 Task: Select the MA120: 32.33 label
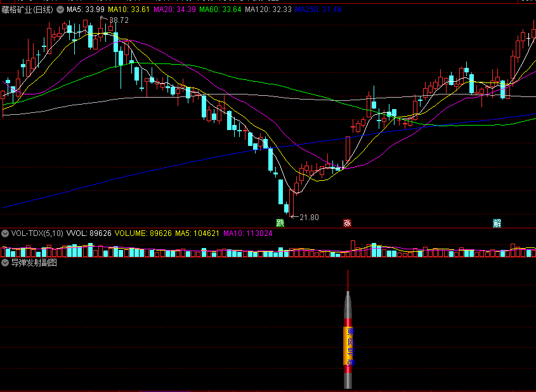[x=268, y=10]
